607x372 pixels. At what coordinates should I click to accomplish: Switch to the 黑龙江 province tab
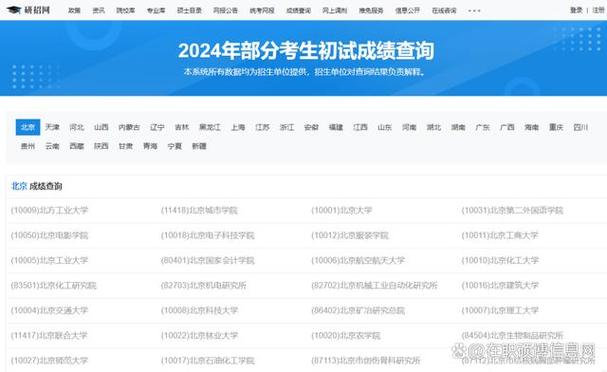pyautogui.click(x=210, y=127)
